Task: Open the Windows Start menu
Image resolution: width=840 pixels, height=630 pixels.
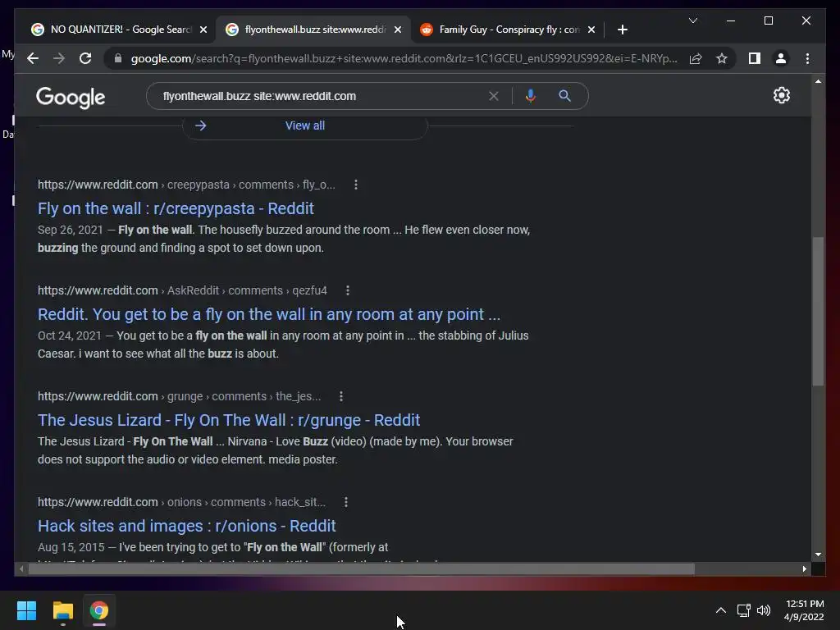Action: pos(26,610)
